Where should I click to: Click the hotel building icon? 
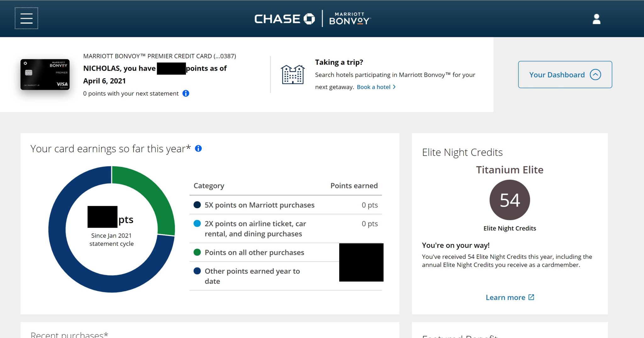coord(293,75)
